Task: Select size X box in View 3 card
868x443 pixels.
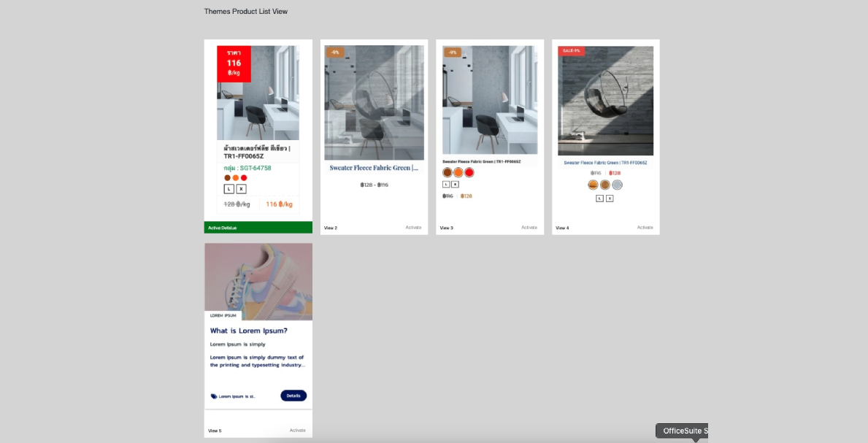Action: (x=455, y=185)
